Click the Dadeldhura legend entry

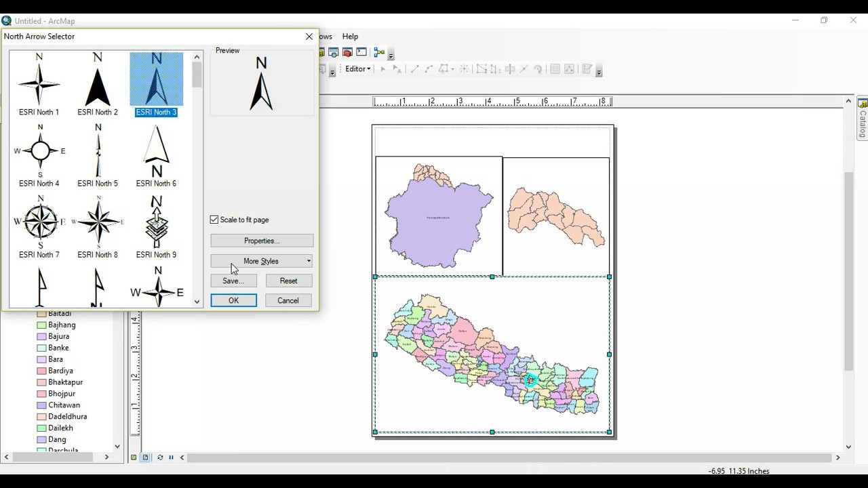tap(68, 417)
